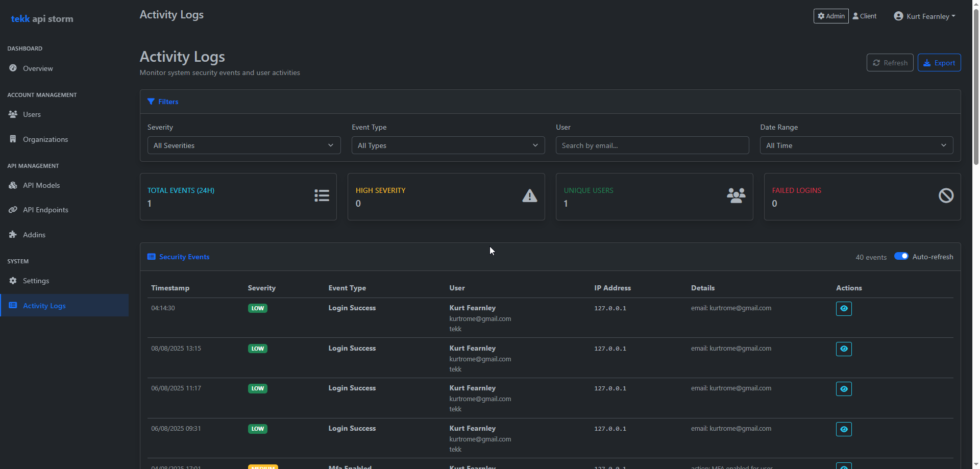Select the API Models icon
This screenshot has width=980, height=469.
click(x=12, y=185)
